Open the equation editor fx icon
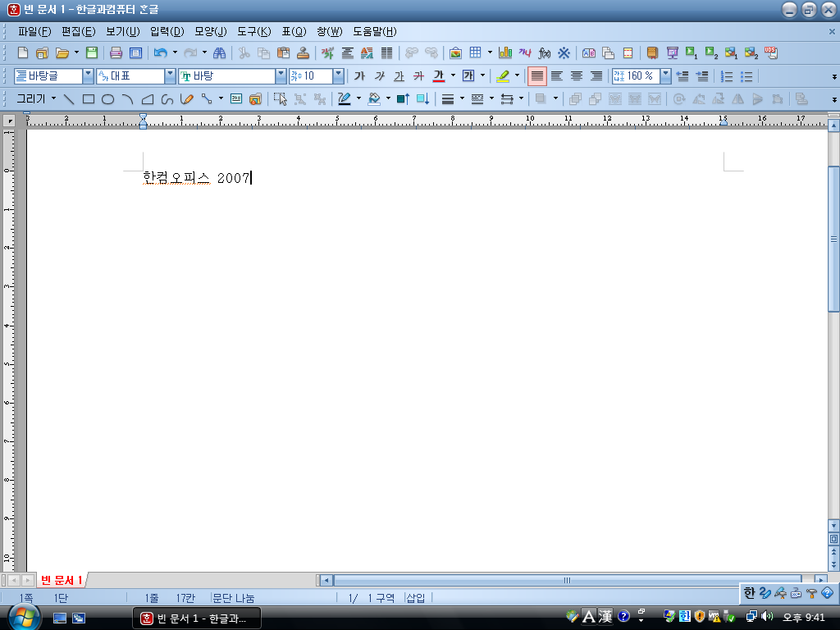840x630 pixels. click(545, 52)
